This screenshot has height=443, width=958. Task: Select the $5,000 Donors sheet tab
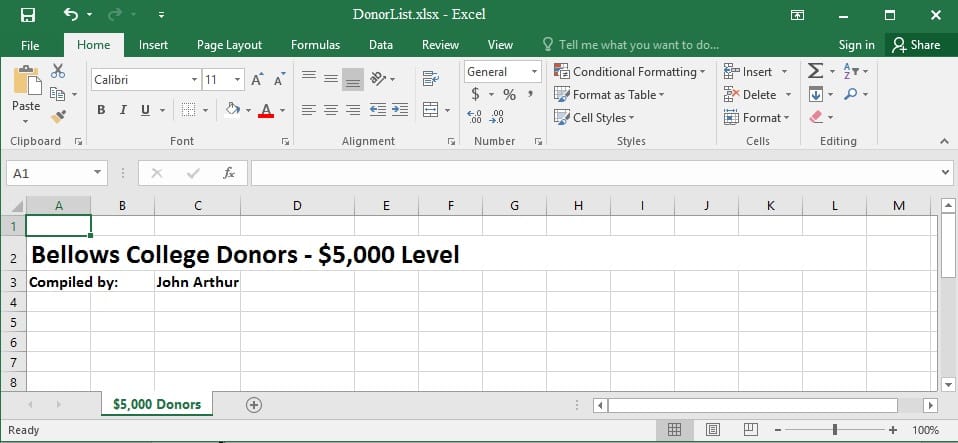click(157, 405)
